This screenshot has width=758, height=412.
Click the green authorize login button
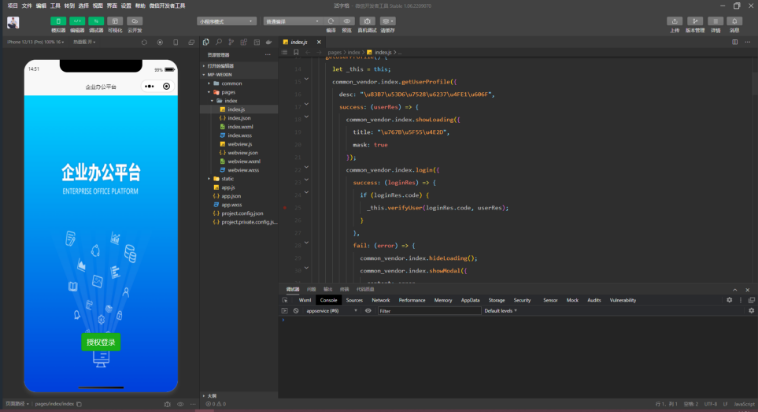pos(101,342)
